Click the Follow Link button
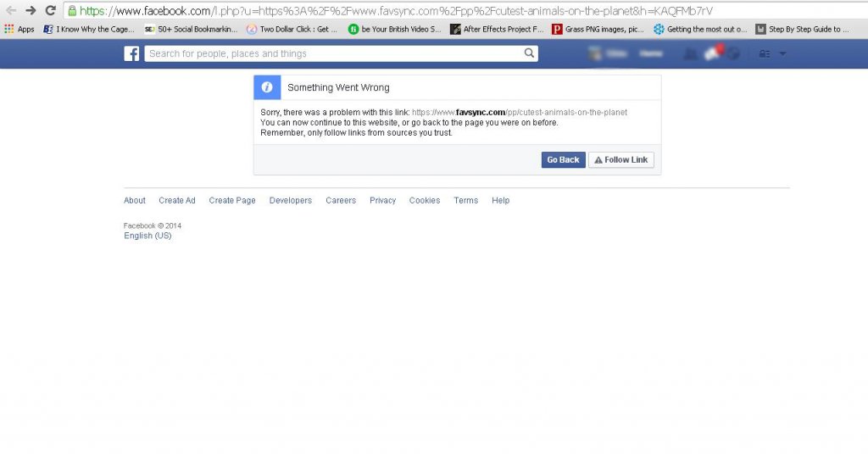Viewport: 868px width, 456px height. point(621,160)
